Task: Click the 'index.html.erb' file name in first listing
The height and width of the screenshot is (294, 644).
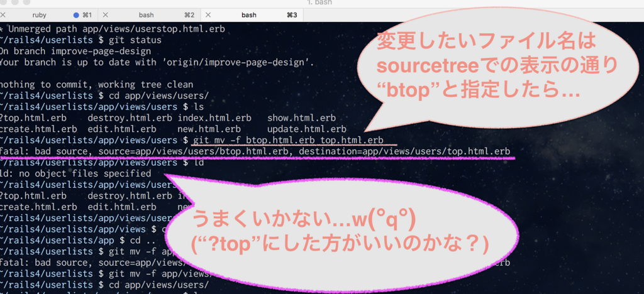Action: (214, 118)
